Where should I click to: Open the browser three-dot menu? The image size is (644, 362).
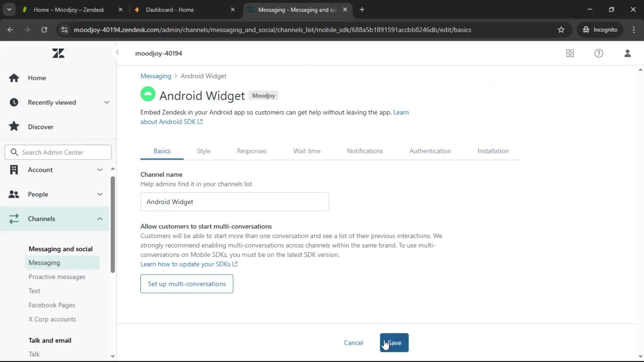point(634,30)
